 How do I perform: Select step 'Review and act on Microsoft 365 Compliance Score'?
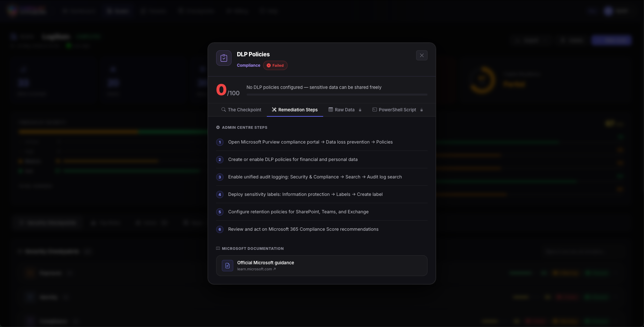(x=322, y=229)
